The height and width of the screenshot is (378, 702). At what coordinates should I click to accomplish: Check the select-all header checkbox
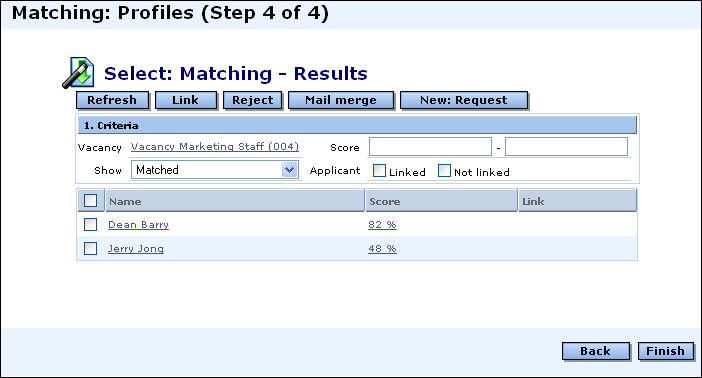pos(90,201)
